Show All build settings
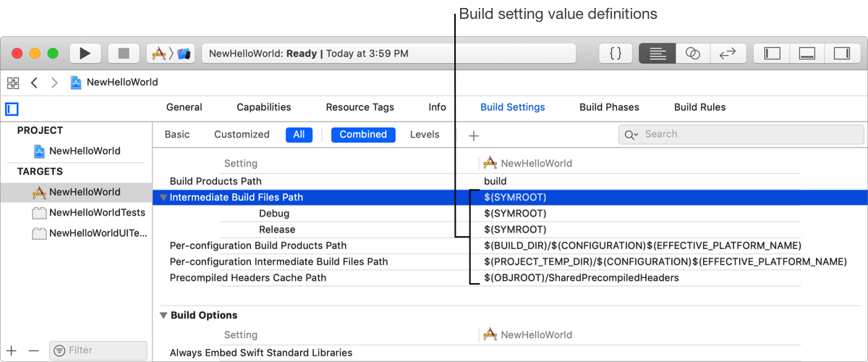 (299, 135)
